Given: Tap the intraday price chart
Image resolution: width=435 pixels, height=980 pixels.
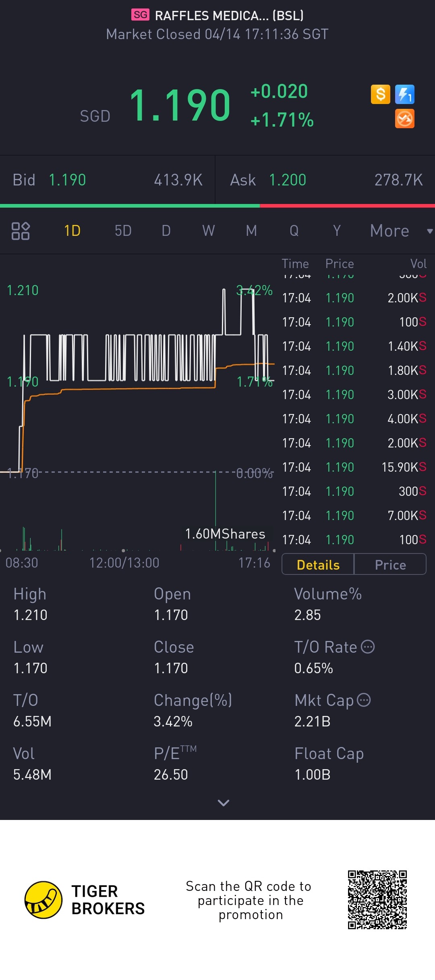Looking at the screenshot, I should (138, 379).
